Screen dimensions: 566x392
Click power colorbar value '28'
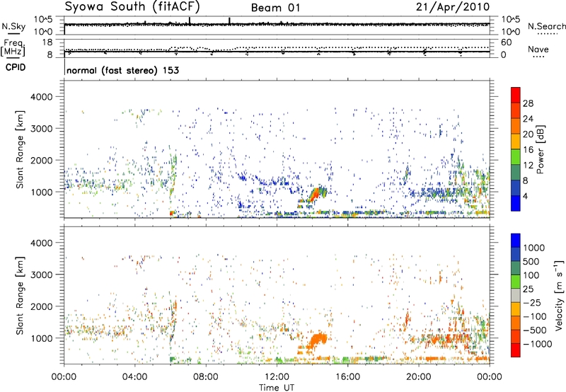528,103
